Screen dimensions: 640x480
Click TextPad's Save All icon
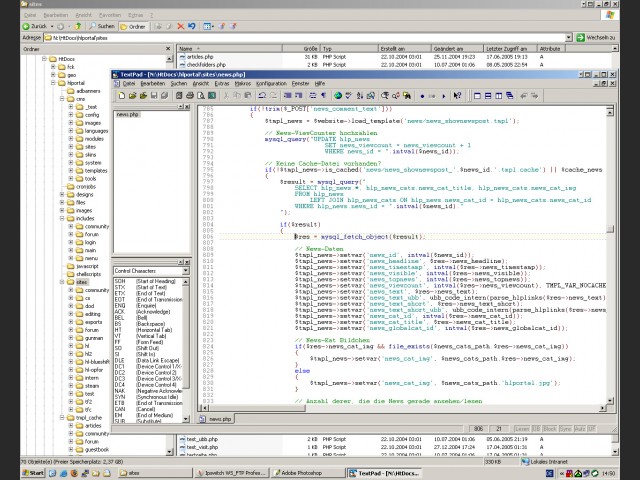(164, 96)
